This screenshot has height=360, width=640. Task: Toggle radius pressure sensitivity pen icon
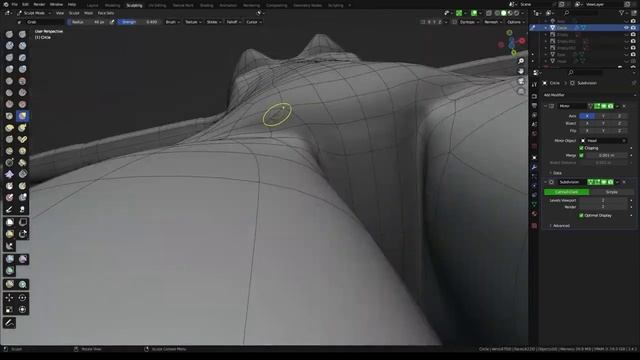click(x=112, y=22)
